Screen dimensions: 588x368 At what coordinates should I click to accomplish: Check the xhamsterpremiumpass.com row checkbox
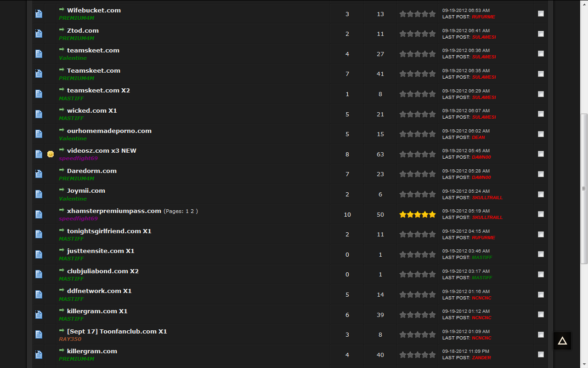point(541,214)
